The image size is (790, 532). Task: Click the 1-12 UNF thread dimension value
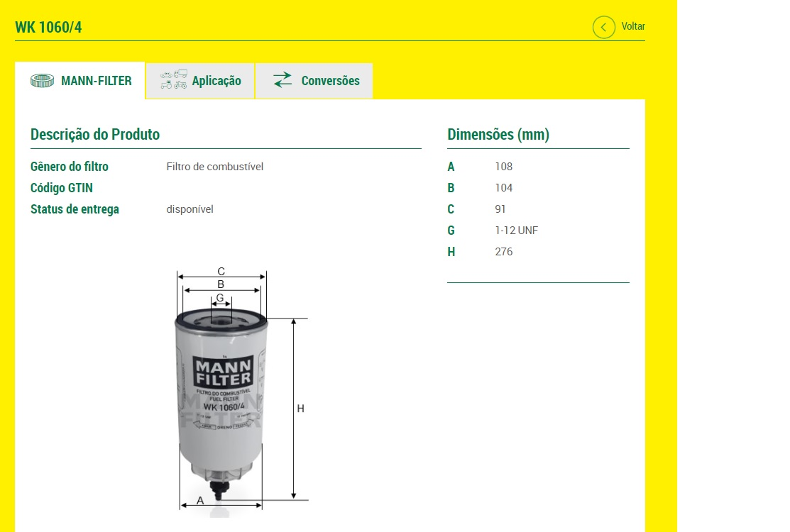(516, 231)
